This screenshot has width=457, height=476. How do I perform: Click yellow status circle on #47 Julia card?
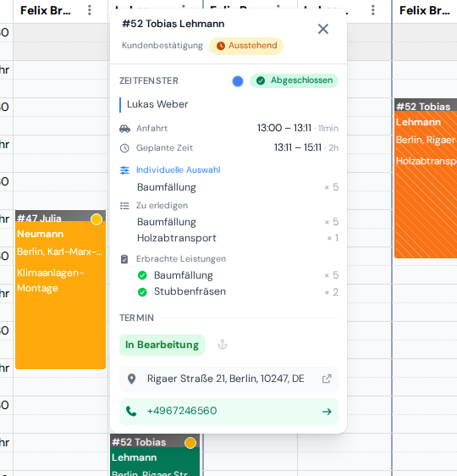click(96, 219)
